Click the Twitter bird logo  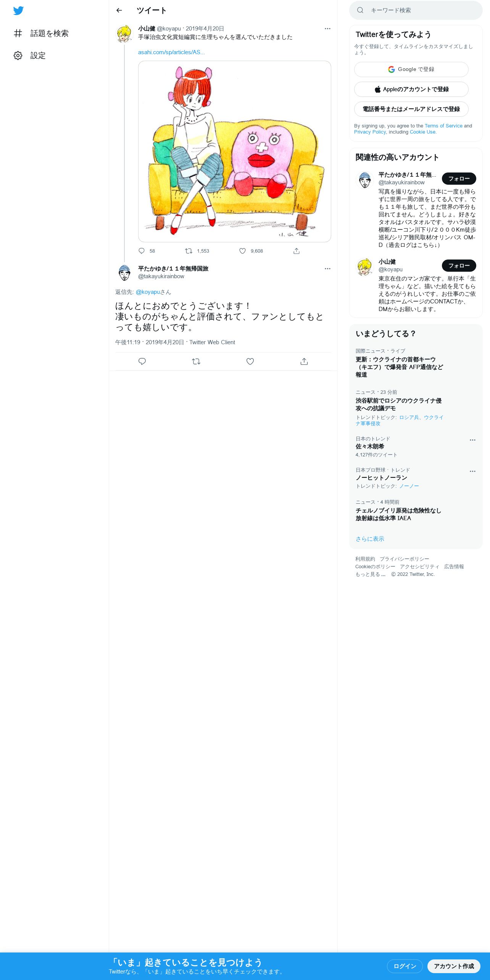[x=18, y=11]
